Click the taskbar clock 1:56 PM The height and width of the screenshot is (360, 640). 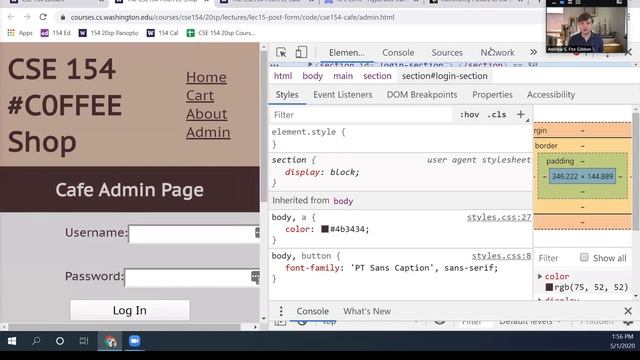pos(622,337)
